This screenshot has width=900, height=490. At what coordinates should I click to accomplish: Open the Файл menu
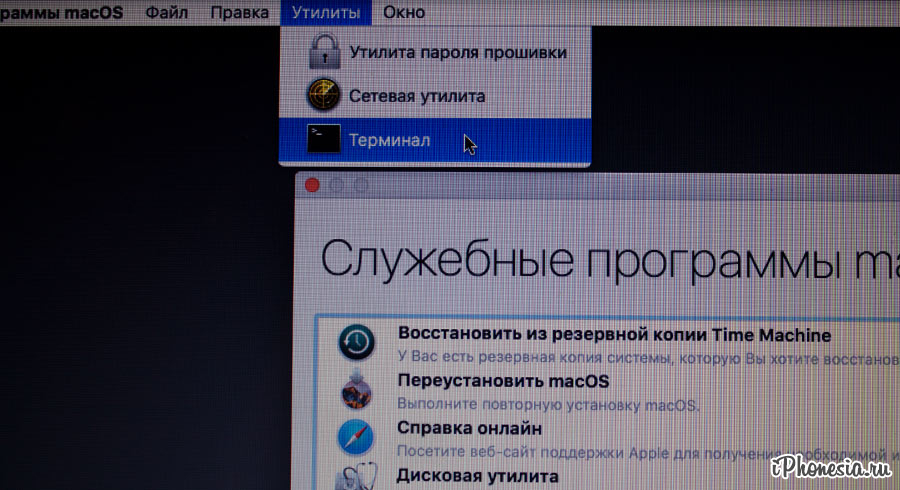[166, 12]
